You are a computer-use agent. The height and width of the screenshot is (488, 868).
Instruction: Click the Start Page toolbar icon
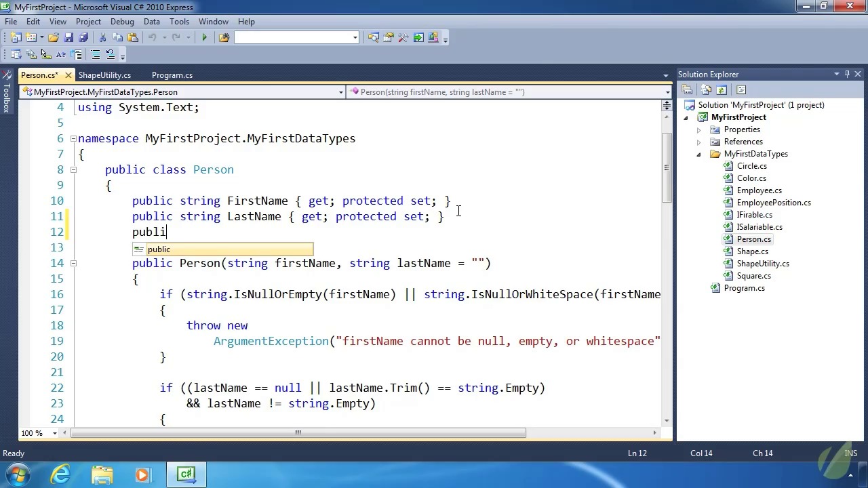coord(418,38)
